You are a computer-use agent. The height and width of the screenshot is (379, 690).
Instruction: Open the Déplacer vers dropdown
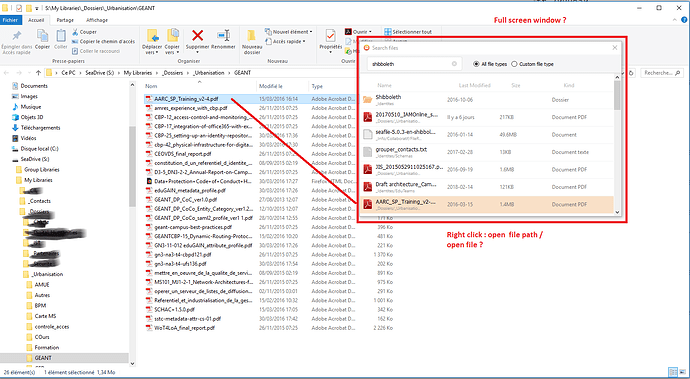152,49
